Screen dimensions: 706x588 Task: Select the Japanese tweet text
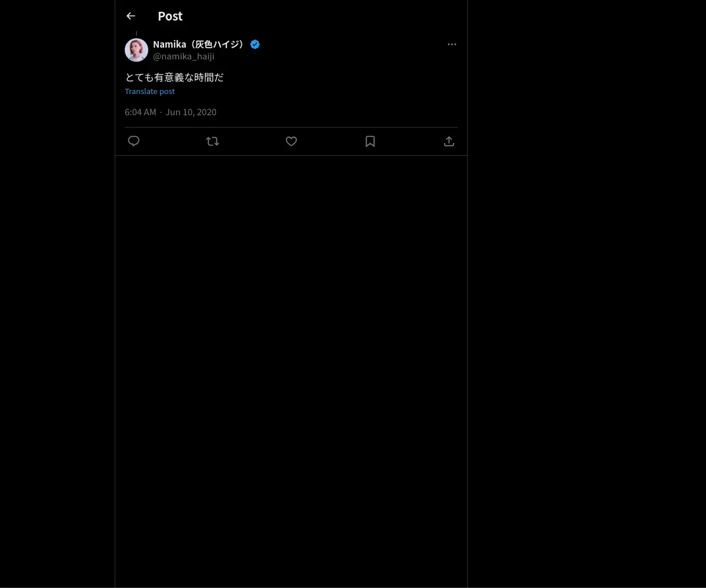click(175, 77)
